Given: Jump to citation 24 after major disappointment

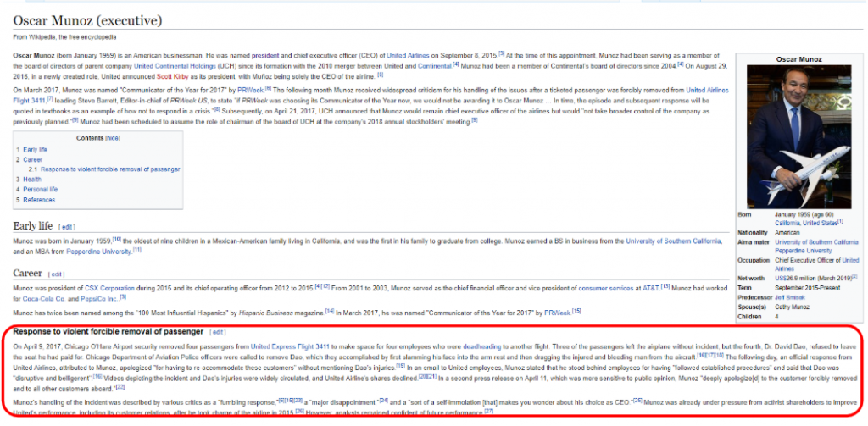Looking at the screenshot, I should (x=384, y=401).
